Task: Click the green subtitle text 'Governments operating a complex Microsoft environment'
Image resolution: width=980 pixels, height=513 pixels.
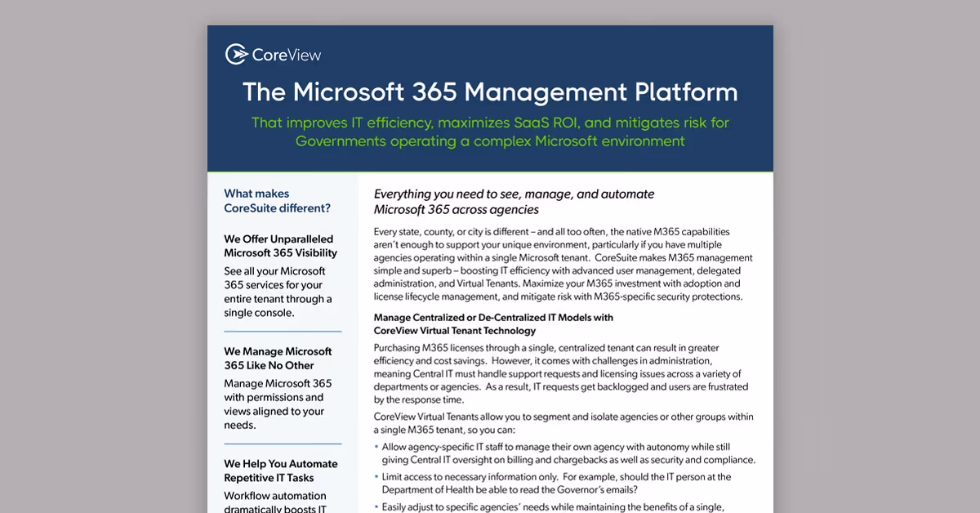Action: [490, 141]
